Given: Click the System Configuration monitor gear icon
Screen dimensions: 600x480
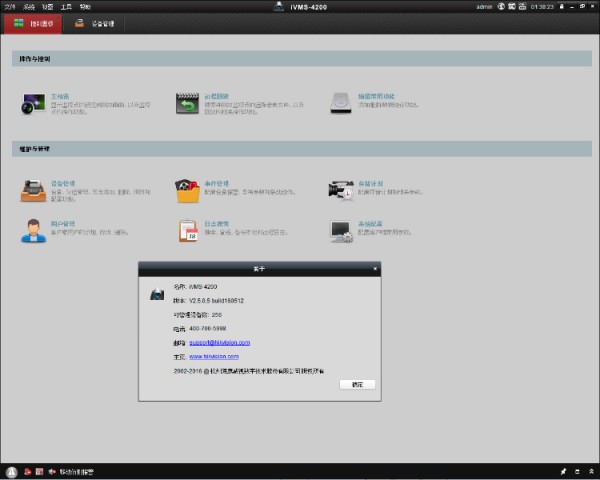Looking at the screenshot, I should pyautogui.click(x=341, y=232).
